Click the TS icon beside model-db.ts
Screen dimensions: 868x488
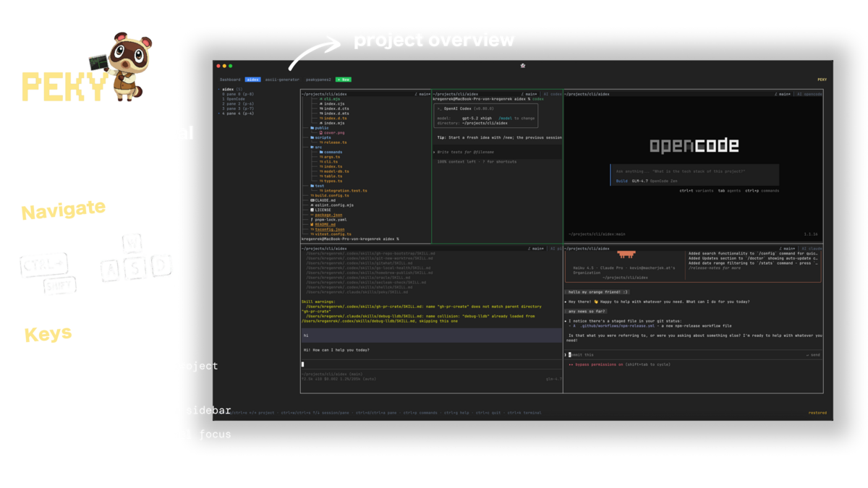(x=321, y=171)
